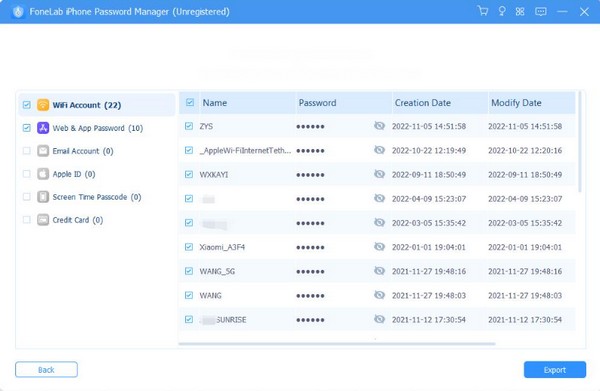Viewport: 600px width, 391px height.
Task: Click the horizontal scrollbar under the table
Action: pos(337,344)
